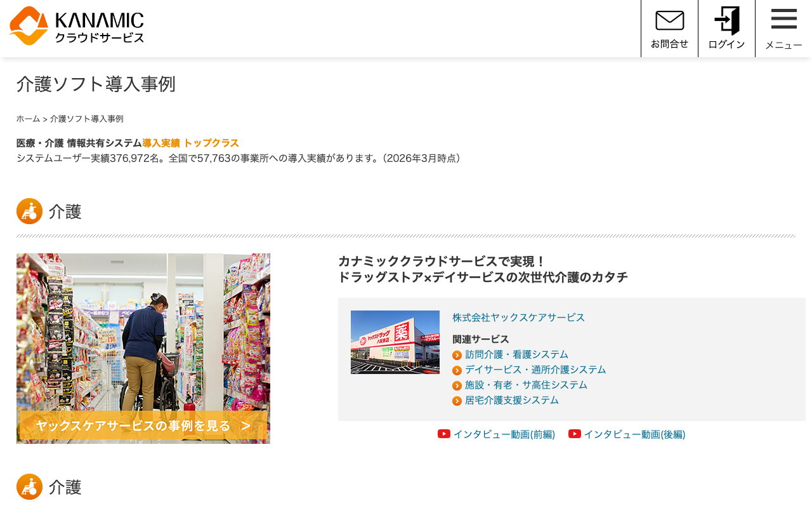
Task: Click the 介護ソフト導入事例 page title
Action: (96, 84)
